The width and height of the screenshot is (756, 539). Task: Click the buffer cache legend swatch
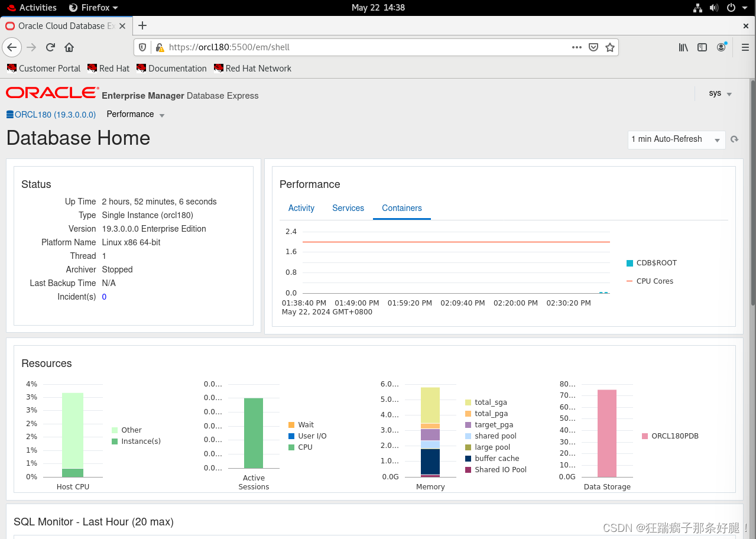[468, 459]
